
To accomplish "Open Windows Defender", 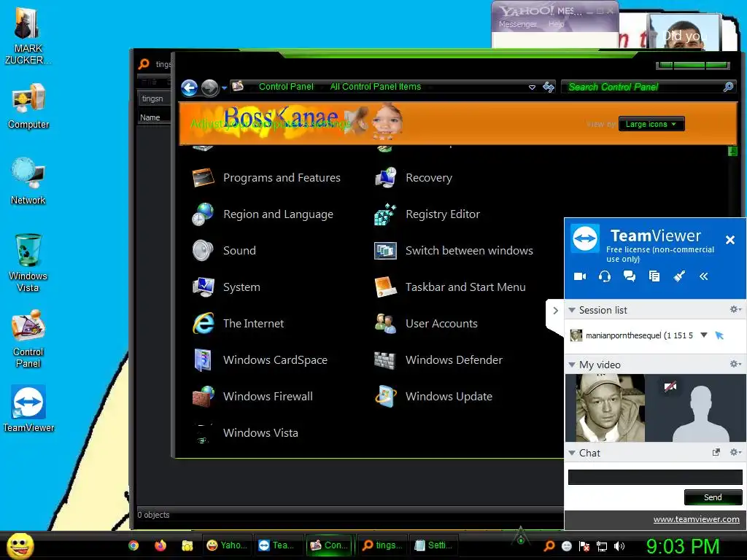I will coord(438,360).
